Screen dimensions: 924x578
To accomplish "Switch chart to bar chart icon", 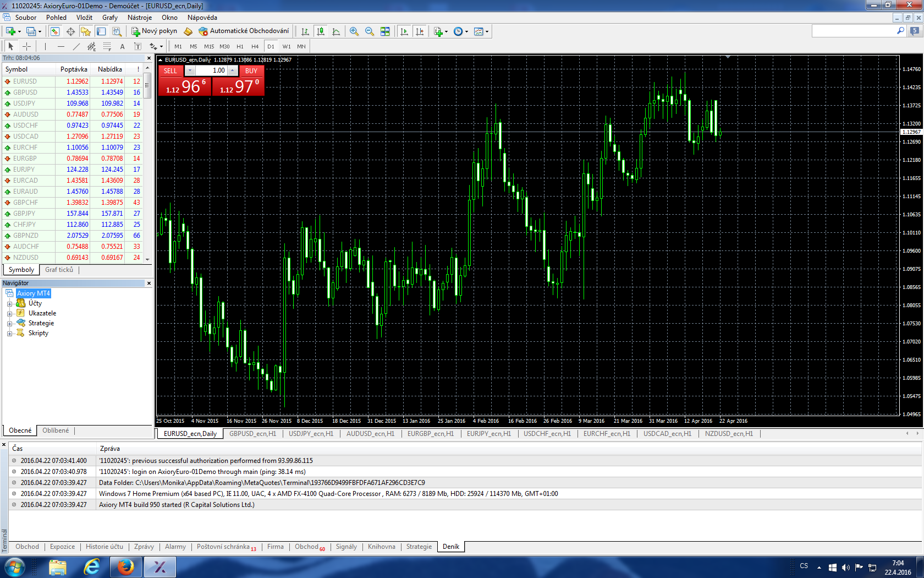I will [305, 31].
